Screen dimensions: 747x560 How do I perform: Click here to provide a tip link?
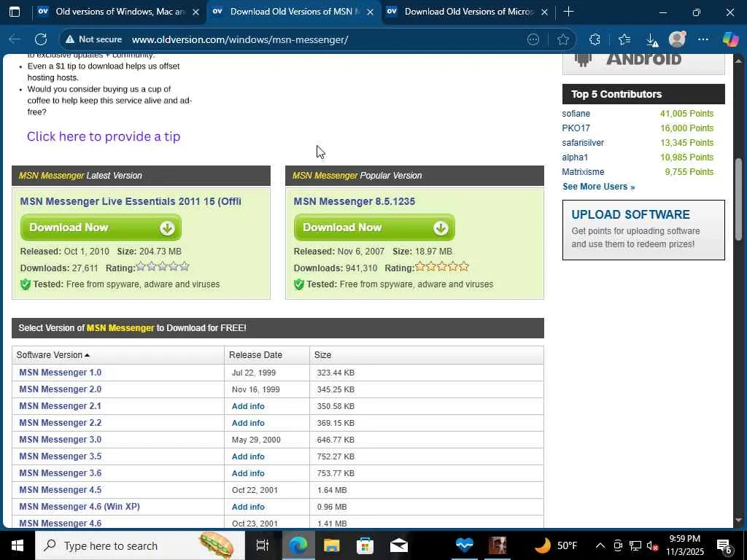[104, 136]
